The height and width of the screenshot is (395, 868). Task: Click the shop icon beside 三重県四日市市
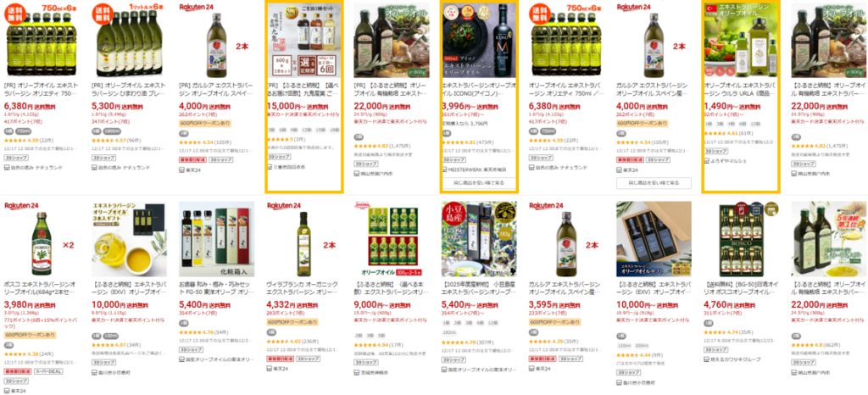click(x=270, y=165)
